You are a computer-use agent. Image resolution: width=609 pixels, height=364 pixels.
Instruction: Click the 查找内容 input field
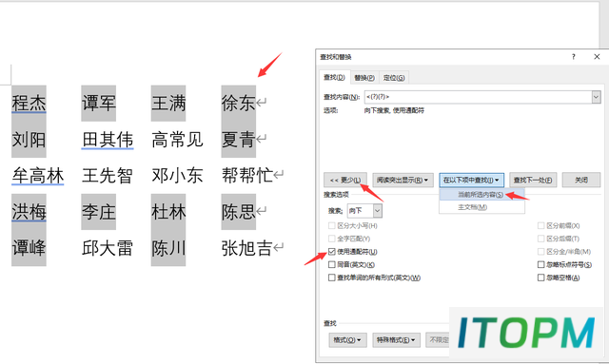tap(478, 97)
